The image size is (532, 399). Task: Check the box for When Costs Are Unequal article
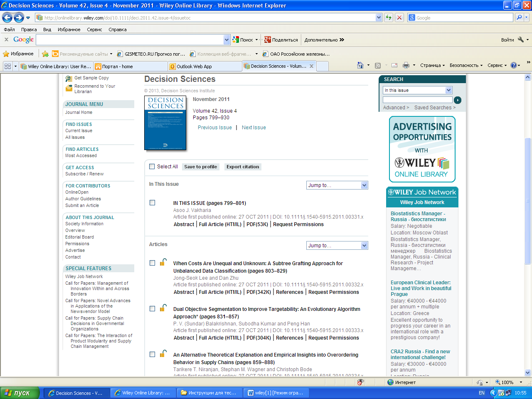152,263
